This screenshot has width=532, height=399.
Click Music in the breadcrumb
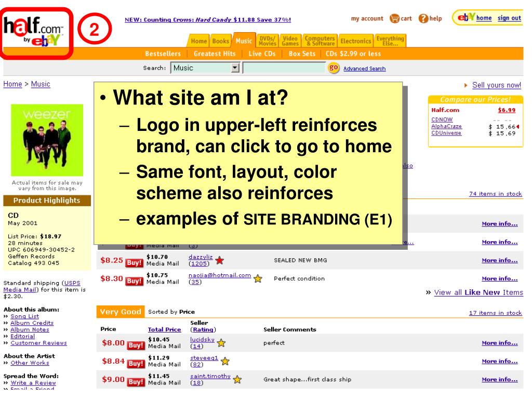pyautogui.click(x=41, y=84)
